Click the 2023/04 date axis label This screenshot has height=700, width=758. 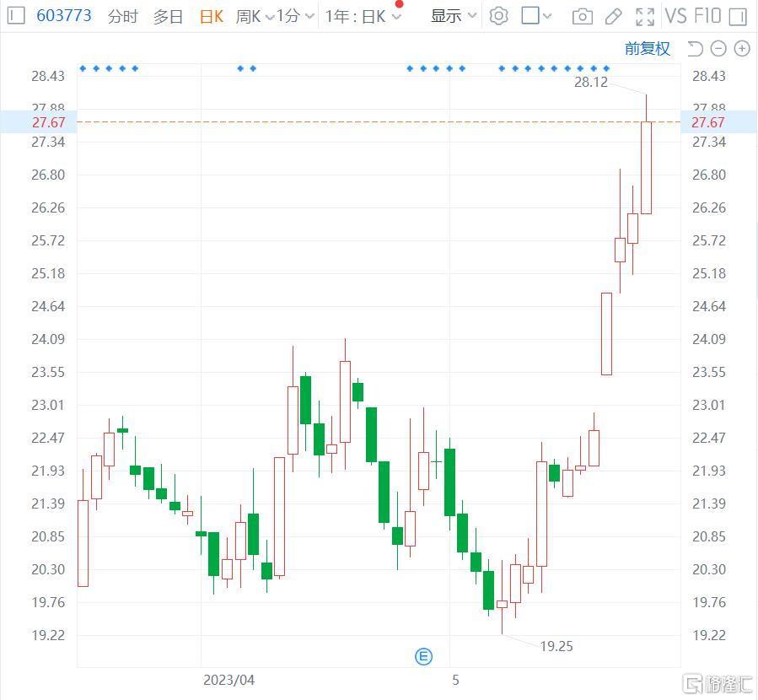[x=228, y=680]
